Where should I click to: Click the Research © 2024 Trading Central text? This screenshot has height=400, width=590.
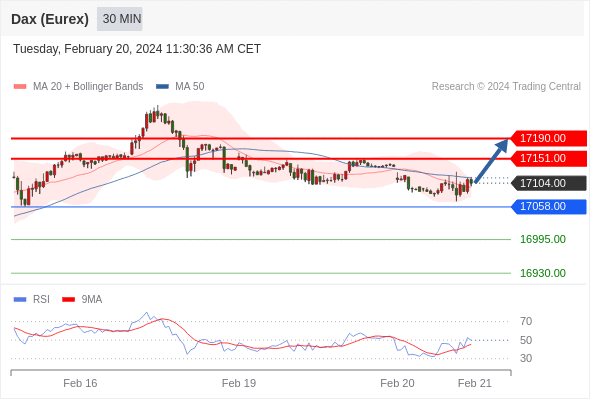506,87
